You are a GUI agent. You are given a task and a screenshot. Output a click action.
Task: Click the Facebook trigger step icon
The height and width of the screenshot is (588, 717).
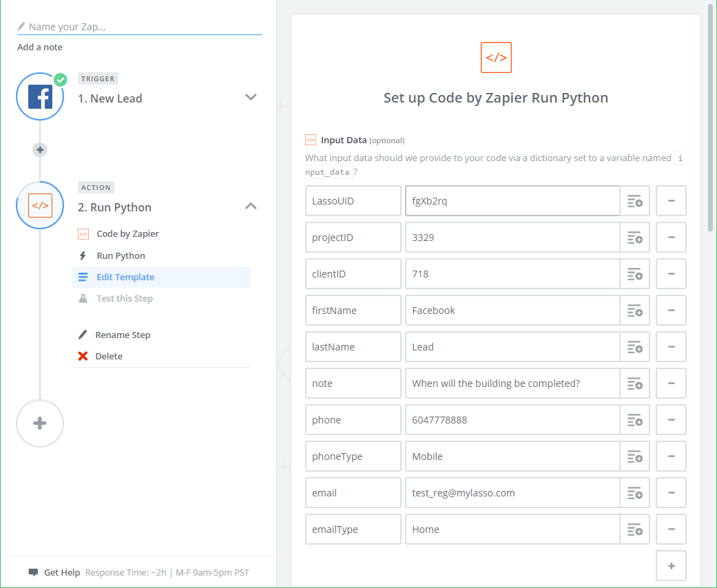coord(40,98)
